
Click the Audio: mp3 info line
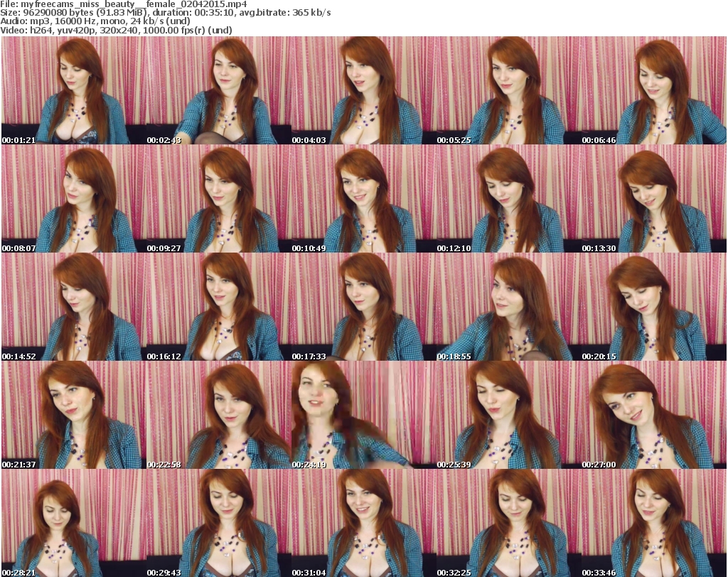95,21
